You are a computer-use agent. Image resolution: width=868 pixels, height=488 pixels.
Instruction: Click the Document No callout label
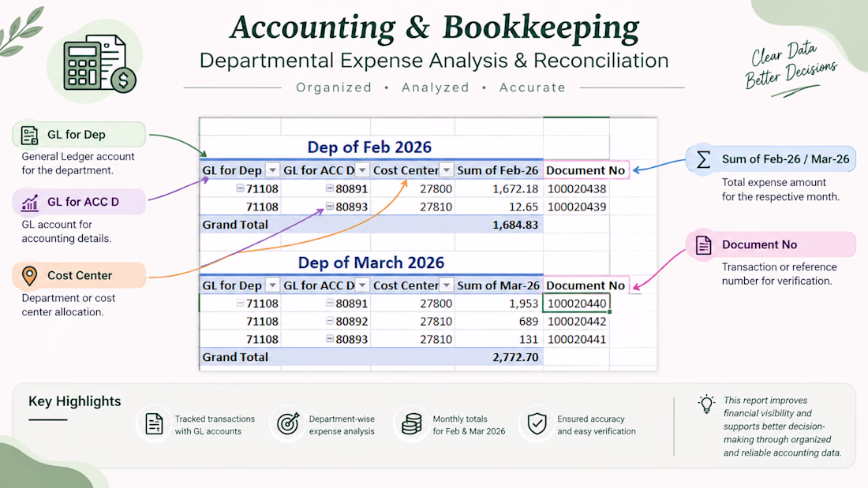point(759,244)
